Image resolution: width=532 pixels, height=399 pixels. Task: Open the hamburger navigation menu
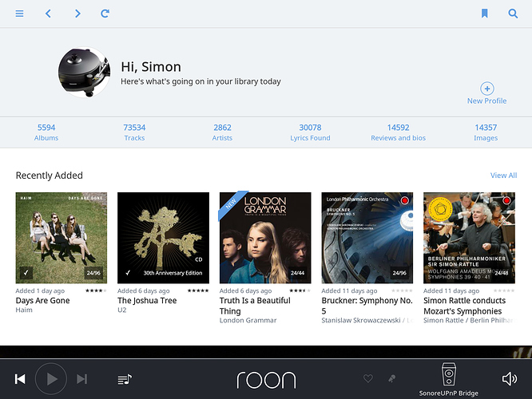(x=19, y=14)
